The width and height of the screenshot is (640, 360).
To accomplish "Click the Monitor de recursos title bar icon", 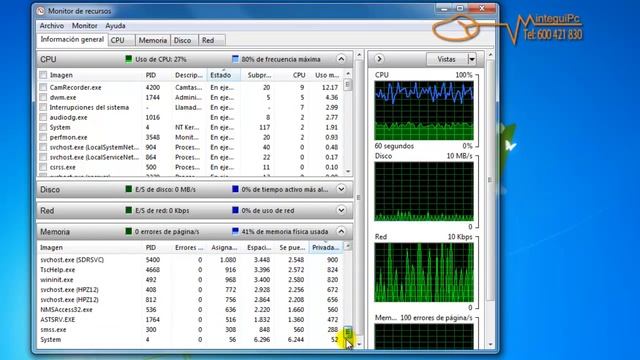I will pos(40,11).
